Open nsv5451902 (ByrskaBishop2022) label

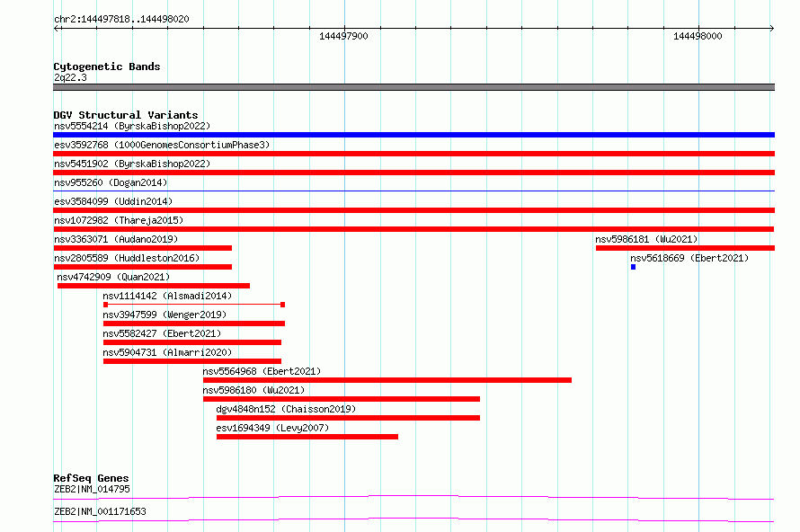[x=132, y=164]
